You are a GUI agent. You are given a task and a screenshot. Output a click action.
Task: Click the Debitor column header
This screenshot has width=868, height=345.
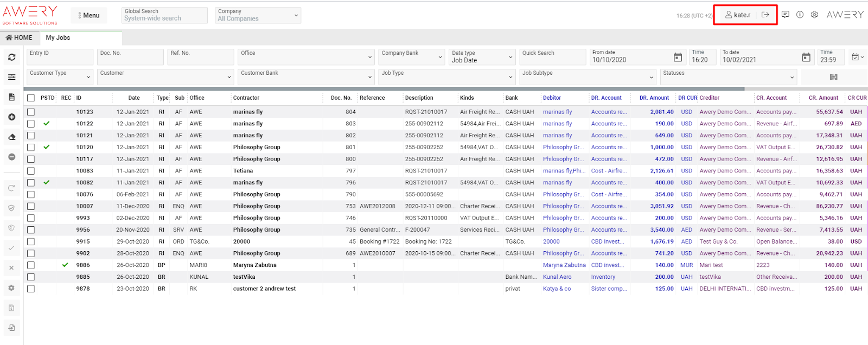[x=552, y=98]
